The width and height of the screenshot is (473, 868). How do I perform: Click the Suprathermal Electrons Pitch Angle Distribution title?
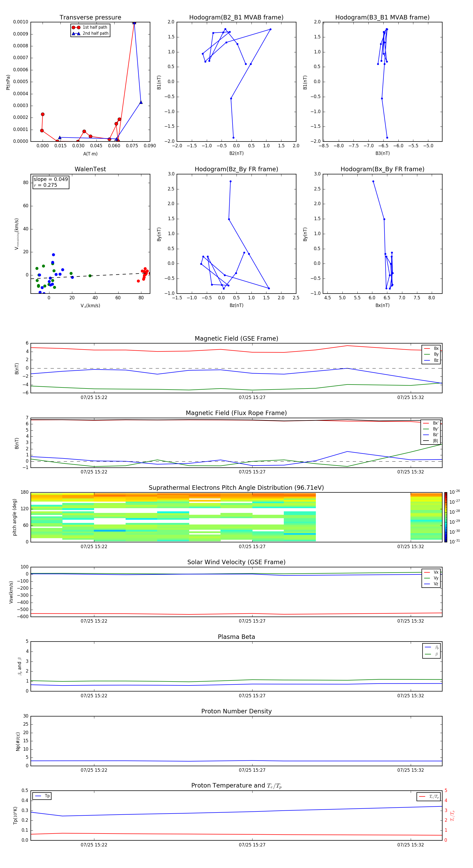point(236,488)
